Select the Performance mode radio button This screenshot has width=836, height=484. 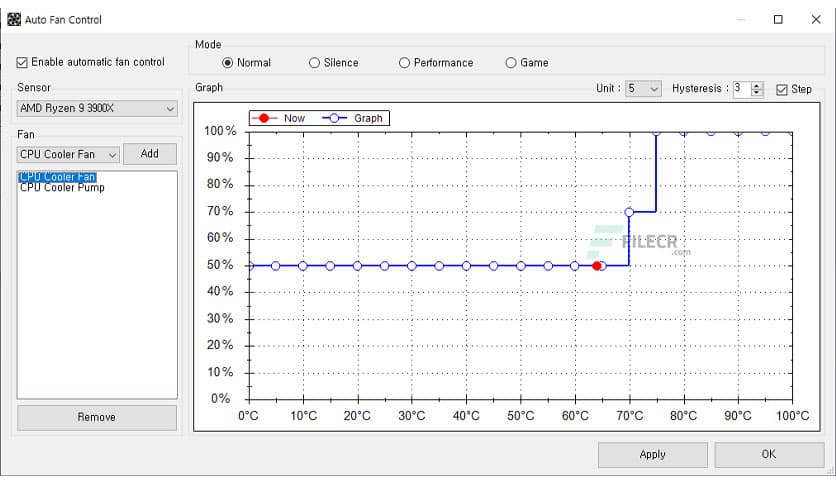tap(405, 63)
